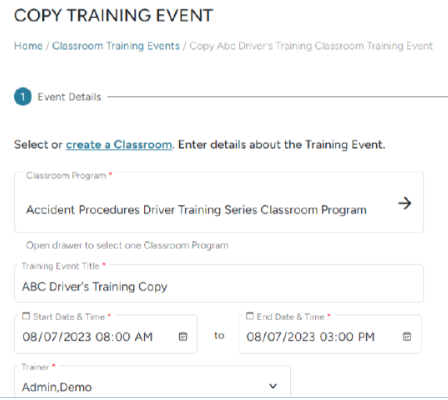Image resolution: width=448 pixels, height=400 pixels.
Task: Click Accident Procedures Driver Training program text
Action: point(196,210)
